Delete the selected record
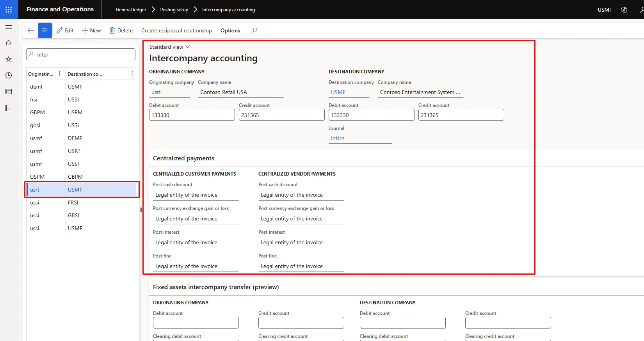The height and width of the screenshot is (341, 644). click(x=121, y=30)
